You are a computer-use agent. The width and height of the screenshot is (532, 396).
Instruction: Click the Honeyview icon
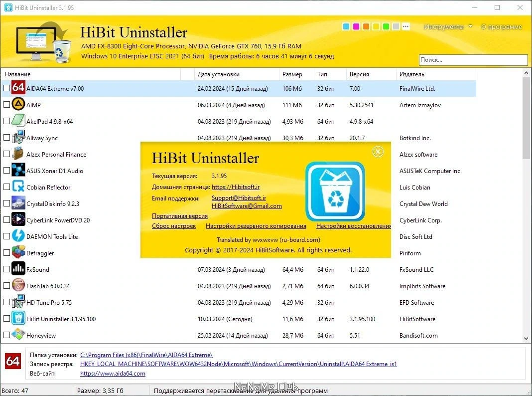pyautogui.click(x=18, y=335)
